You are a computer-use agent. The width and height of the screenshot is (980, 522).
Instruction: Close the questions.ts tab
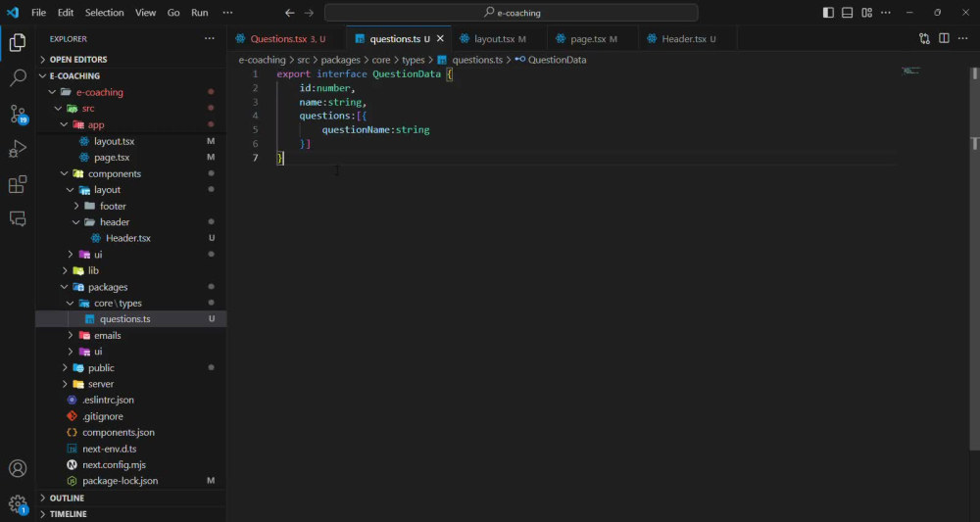[x=440, y=39]
